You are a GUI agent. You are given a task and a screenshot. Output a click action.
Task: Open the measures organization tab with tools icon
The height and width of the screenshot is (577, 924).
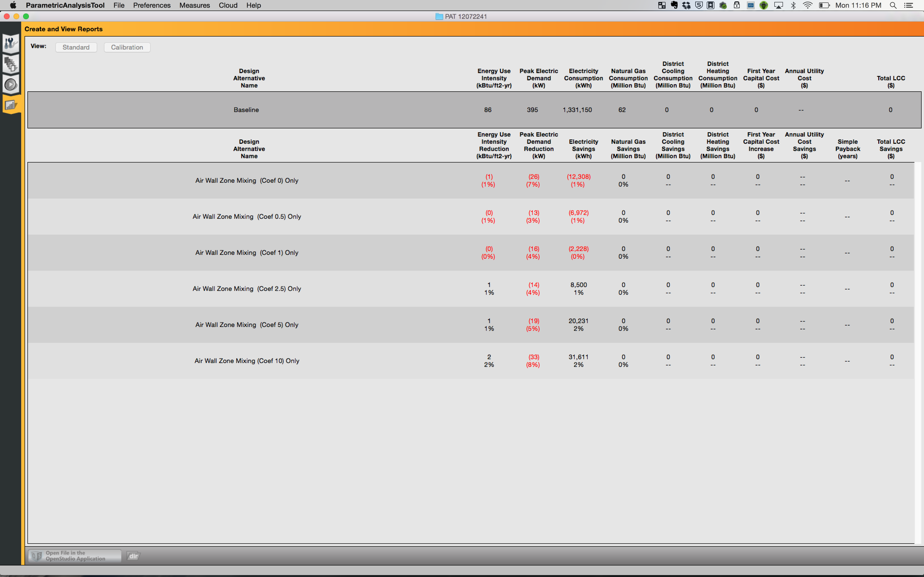(x=11, y=44)
